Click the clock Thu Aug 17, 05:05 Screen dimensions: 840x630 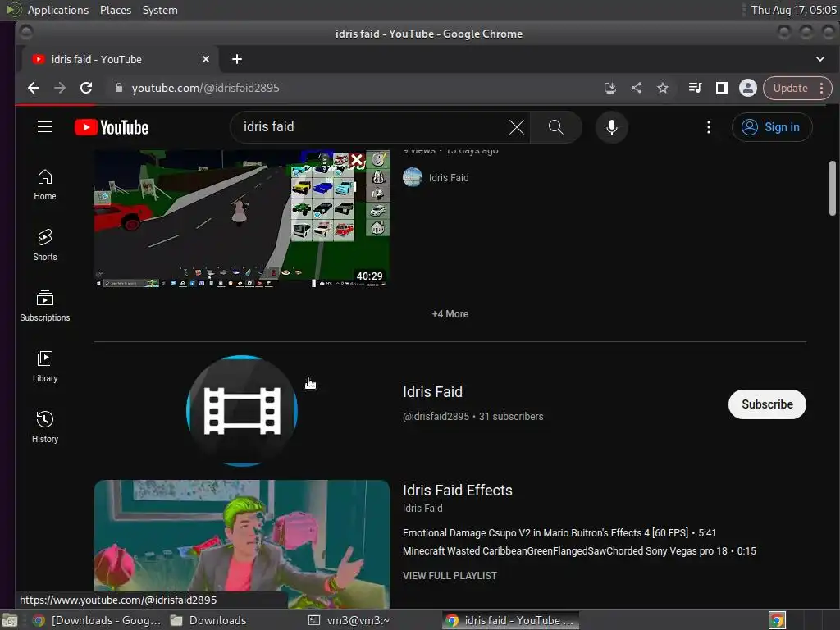[793, 10]
